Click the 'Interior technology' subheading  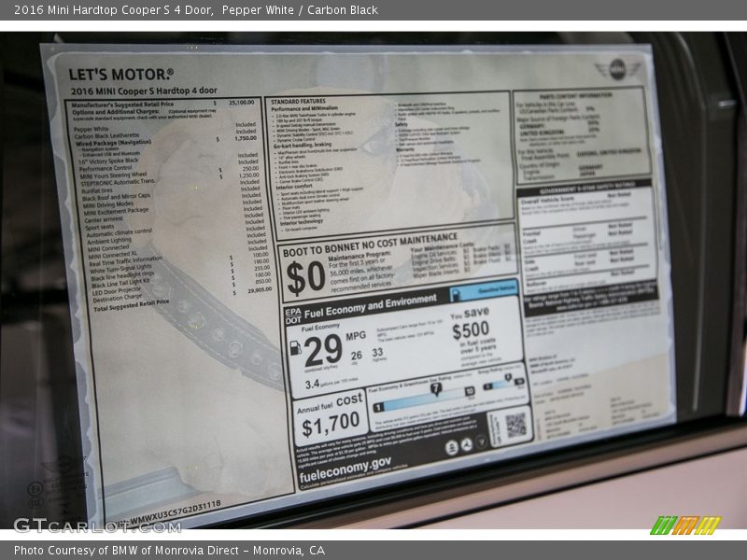coord(301,222)
